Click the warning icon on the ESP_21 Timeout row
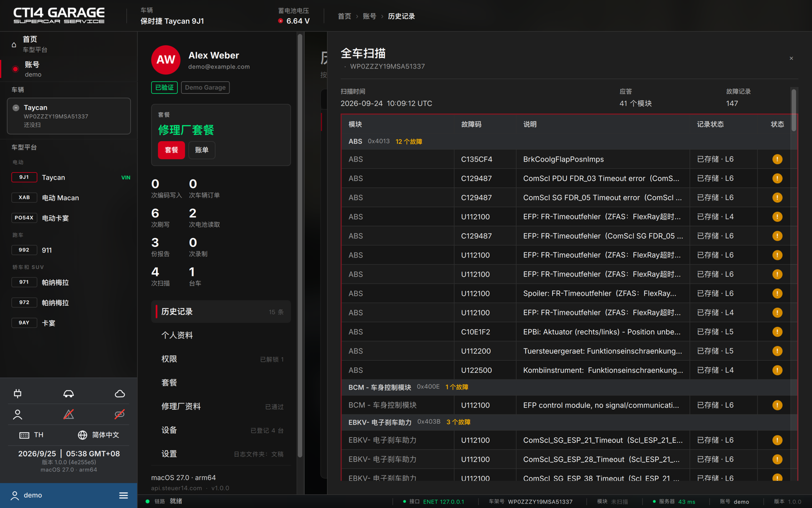The height and width of the screenshot is (508, 812). [x=777, y=440]
